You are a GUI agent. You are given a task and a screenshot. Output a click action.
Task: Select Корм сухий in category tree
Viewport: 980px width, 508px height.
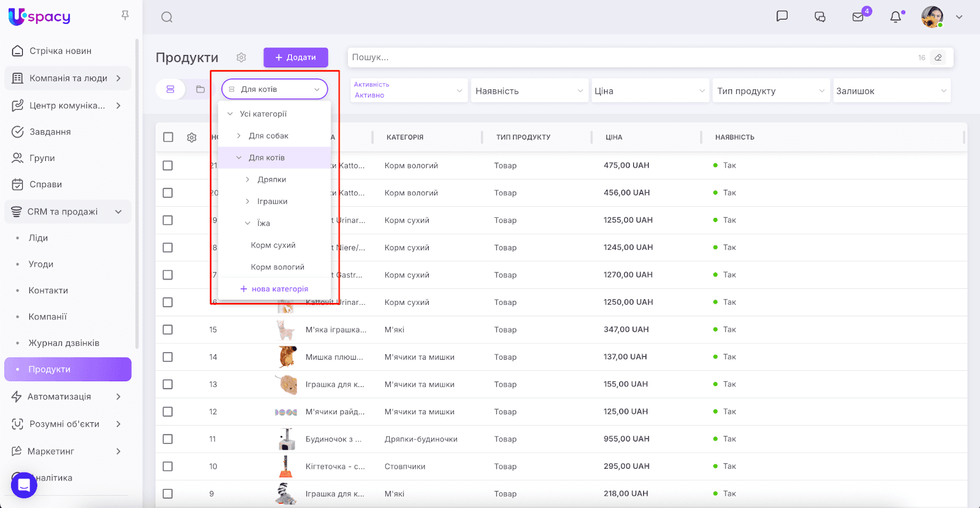273,245
